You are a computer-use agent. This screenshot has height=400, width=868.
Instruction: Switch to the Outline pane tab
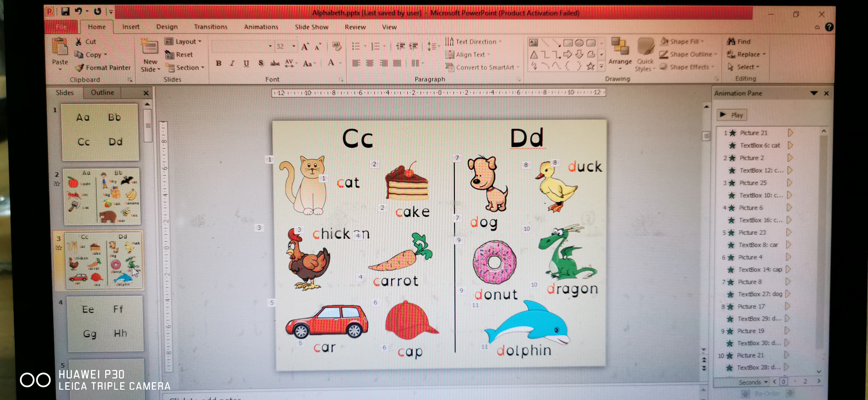[x=103, y=92]
